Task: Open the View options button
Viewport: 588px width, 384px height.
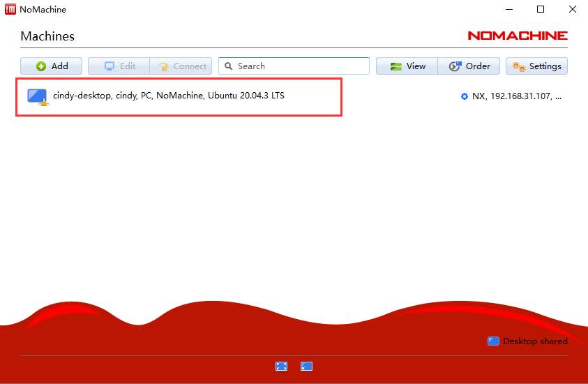Action: [x=407, y=66]
